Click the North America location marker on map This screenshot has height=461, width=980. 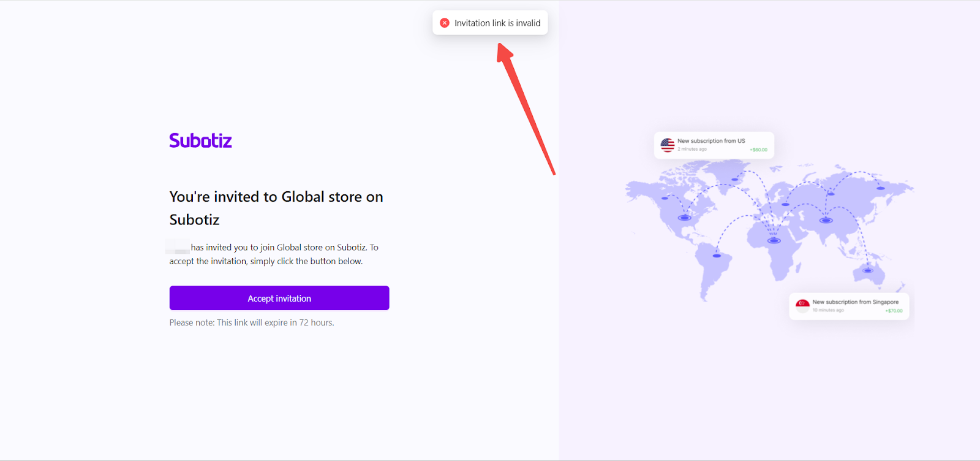[684, 218]
